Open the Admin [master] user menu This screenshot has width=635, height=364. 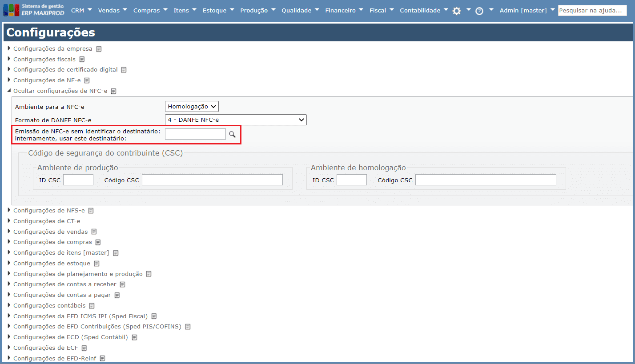coord(527,10)
